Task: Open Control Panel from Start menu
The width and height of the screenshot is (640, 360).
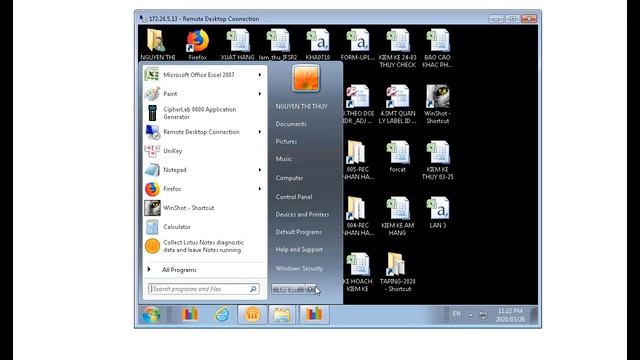Action: 294,197
